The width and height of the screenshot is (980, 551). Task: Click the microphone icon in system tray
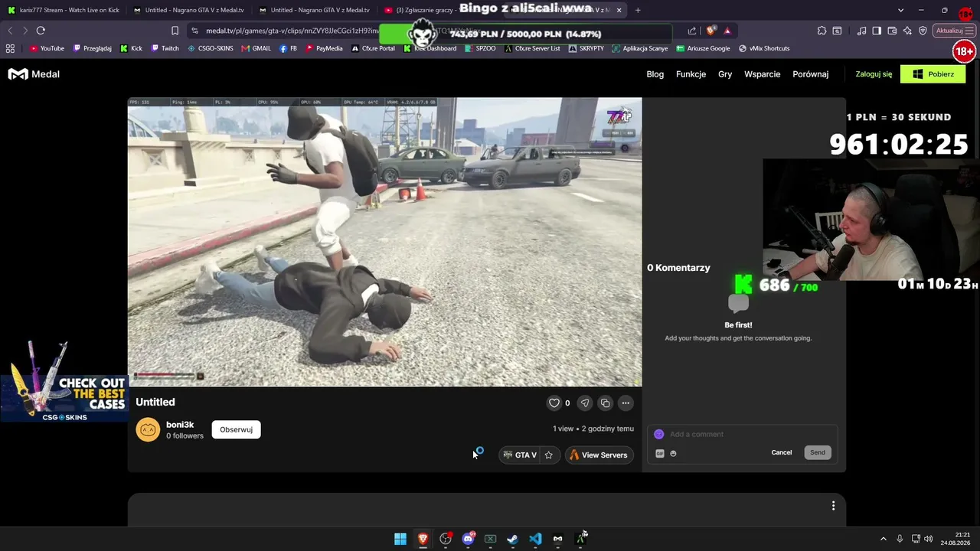900,539
